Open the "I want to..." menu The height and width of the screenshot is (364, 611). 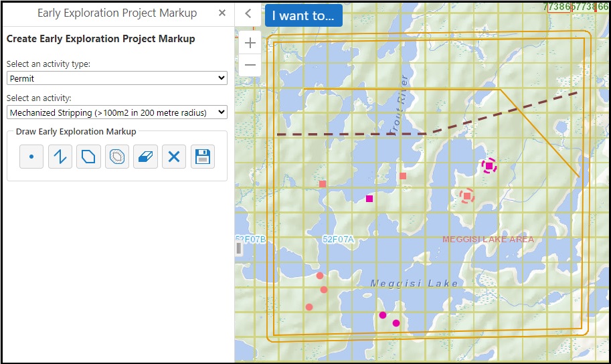[303, 15]
